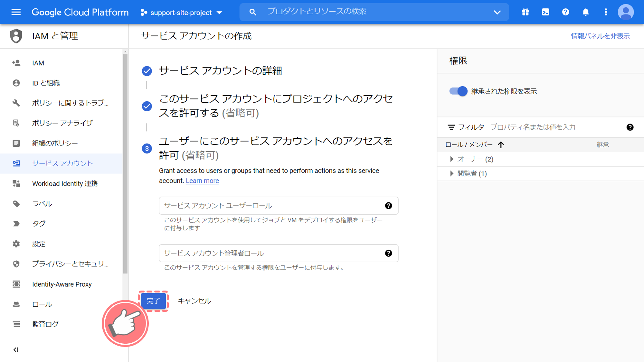Image resolution: width=644 pixels, height=362 pixels.
Task: Click the filter help question mark icon
Action: tap(630, 127)
